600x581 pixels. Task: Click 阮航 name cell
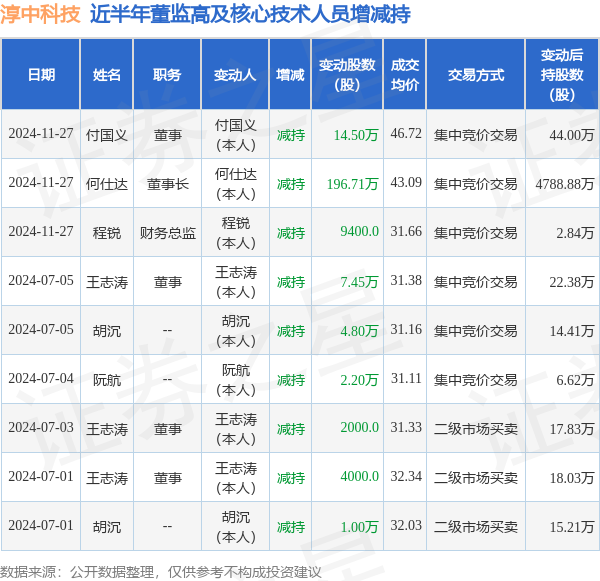point(107,380)
